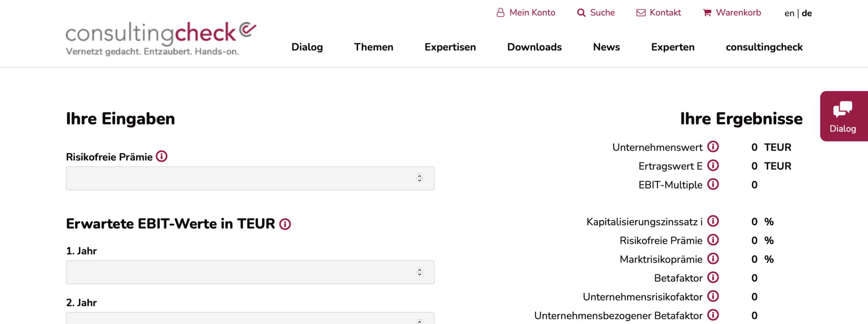Image resolution: width=868 pixels, height=324 pixels.
Task: Select the Experten menu item
Action: tap(673, 47)
